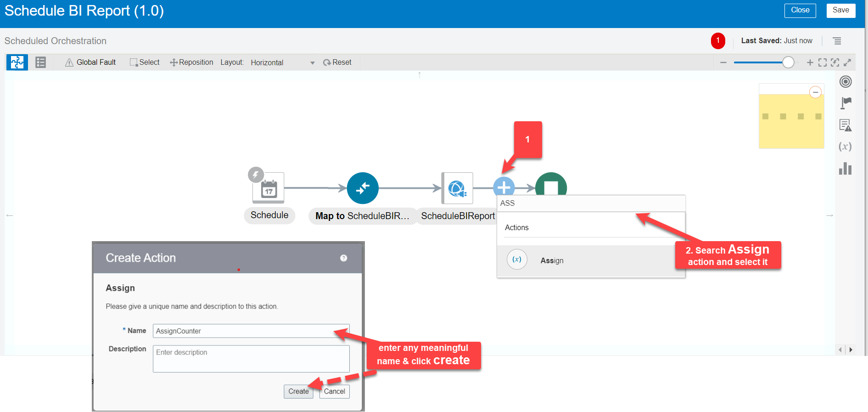Open the hamburger menu near Last Saved
Image resolution: width=868 pixels, height=412 pixels.
pyautogui.click(x=837, y=41)
